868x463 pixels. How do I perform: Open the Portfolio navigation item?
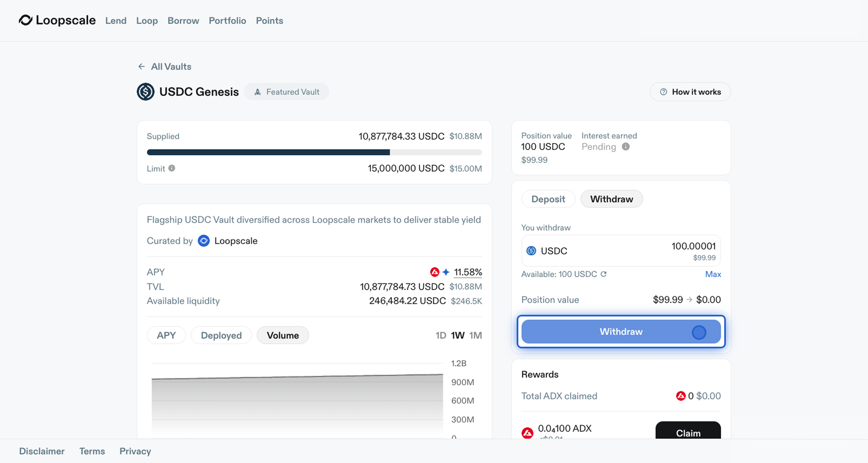(x=227, y=21)
